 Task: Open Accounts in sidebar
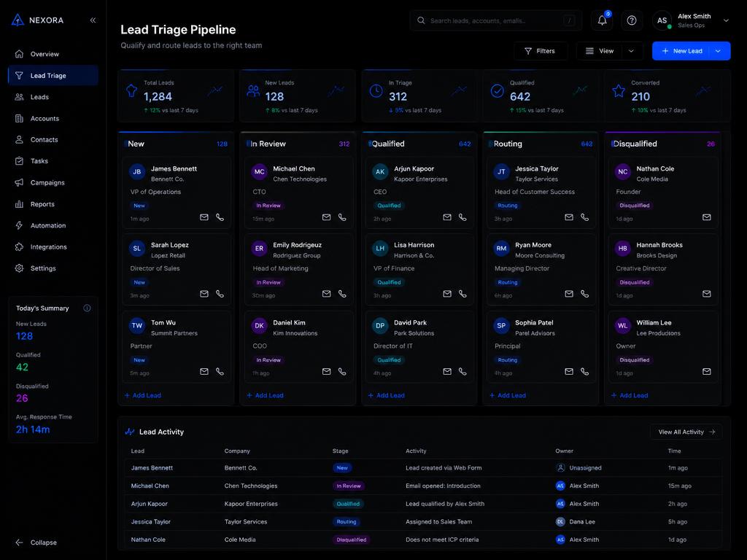[x=53, y=118]
